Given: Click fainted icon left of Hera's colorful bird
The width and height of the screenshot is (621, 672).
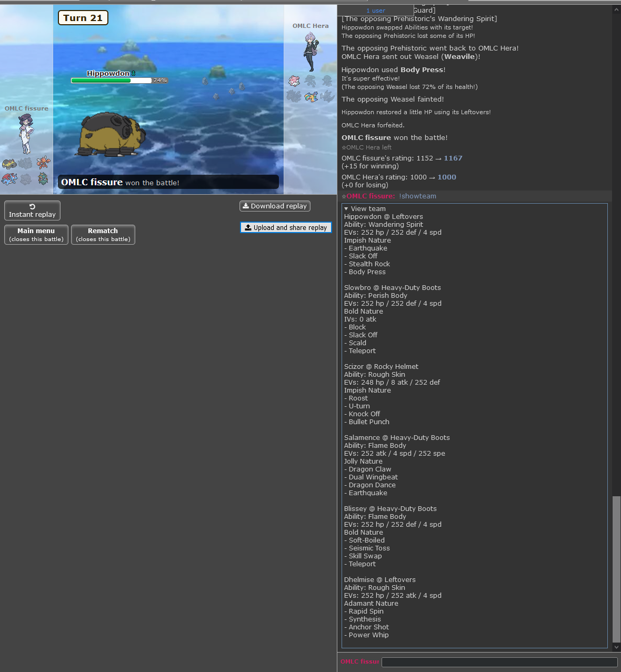Looking at the screenshot, I should click(294, 96).
